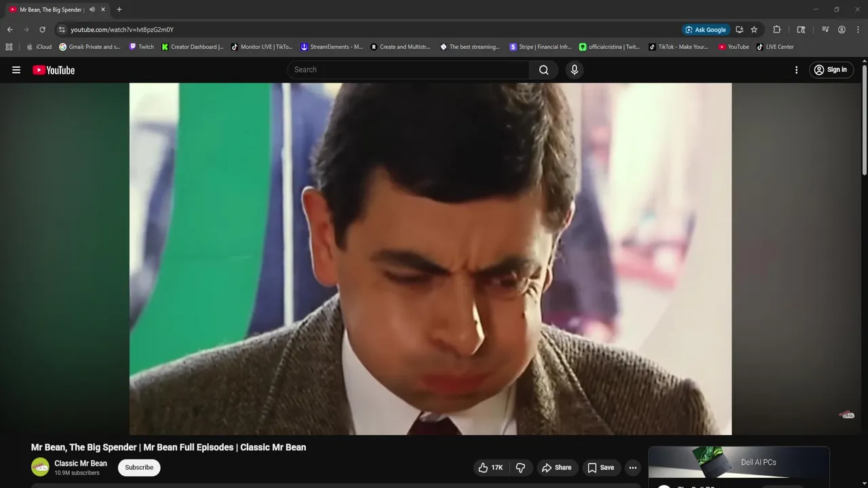The height and width of the screenshot is (488, 868).
Task: View site information icon in address bar
Action: click(62, 30)
